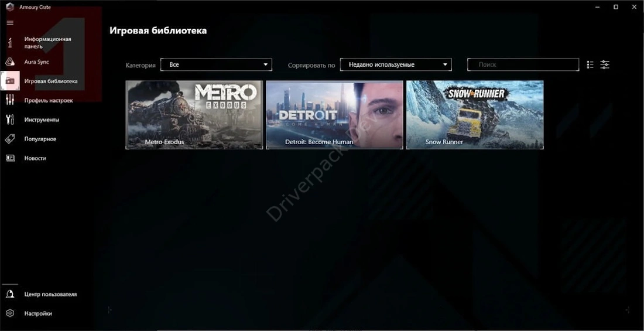Open the filter settings sliders icon
Image resolution: width=644 pixels, height=331 pixels.
click(605, 64)
